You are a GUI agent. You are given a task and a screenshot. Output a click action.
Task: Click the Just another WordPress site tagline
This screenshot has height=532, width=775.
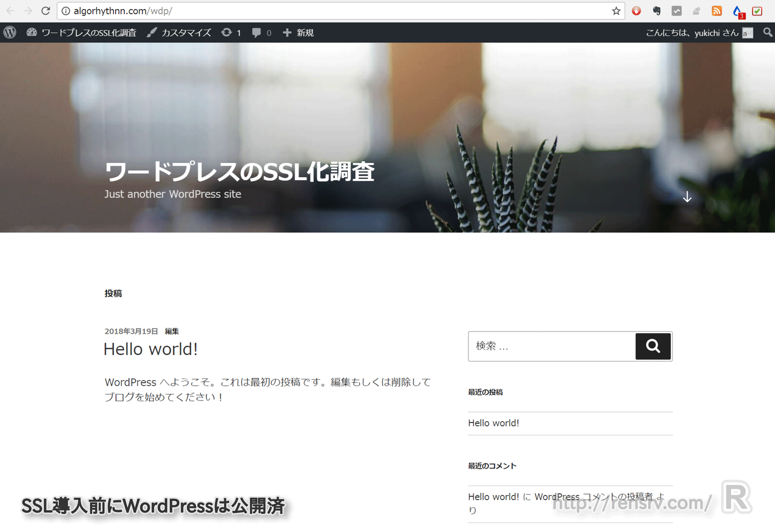point(173,194)
